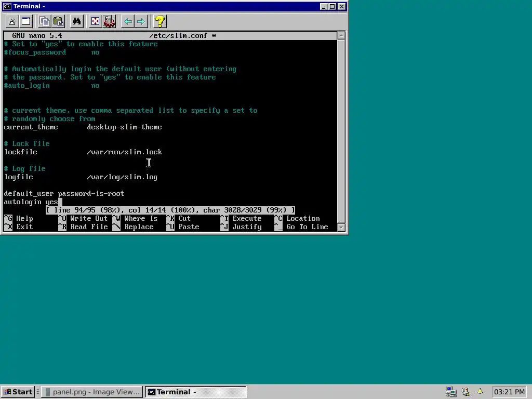The image size is (532, 399).
Task: Click the '^\ Replace' nano shortcut
Action: 133,227
